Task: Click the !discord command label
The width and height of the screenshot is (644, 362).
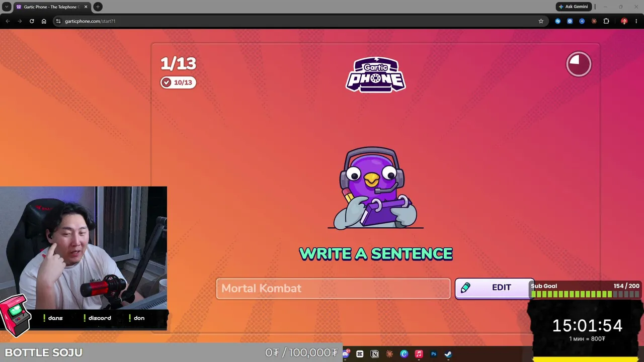Action: (97, 318)
